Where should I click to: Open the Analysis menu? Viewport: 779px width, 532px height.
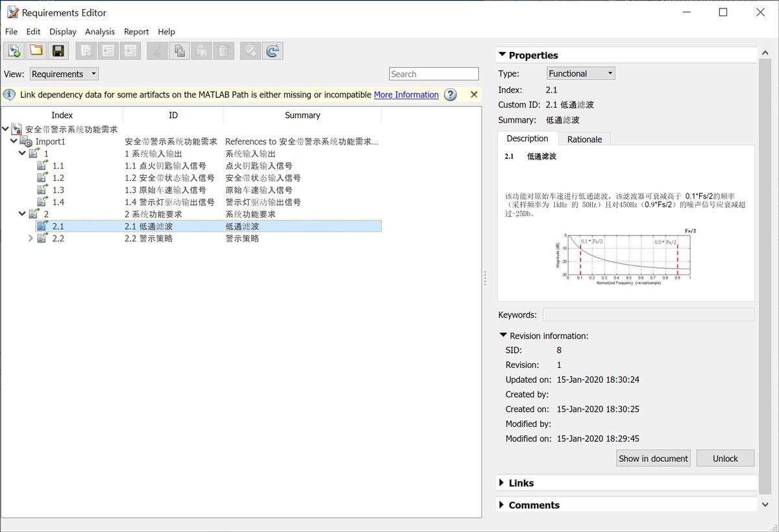point(99,31)
